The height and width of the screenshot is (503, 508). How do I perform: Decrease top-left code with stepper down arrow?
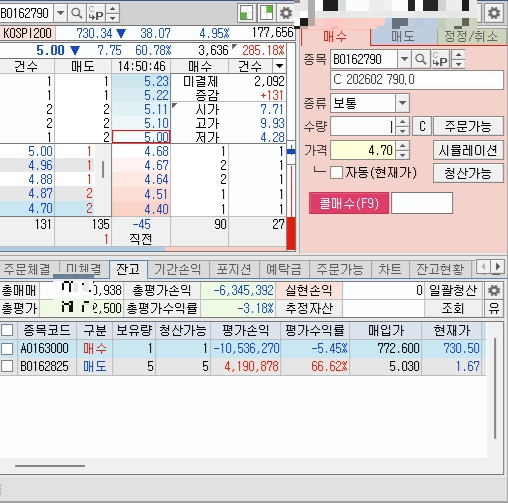[113, 18]
